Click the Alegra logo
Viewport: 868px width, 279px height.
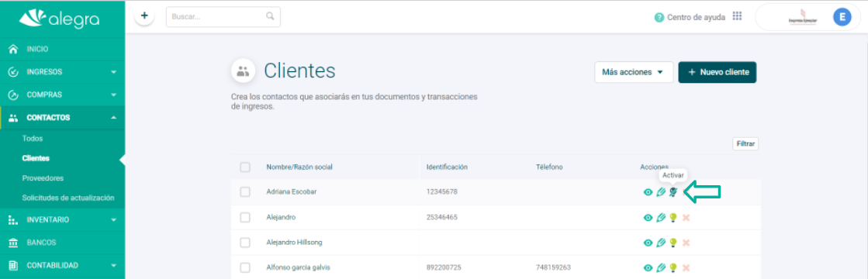click(59, 19)
